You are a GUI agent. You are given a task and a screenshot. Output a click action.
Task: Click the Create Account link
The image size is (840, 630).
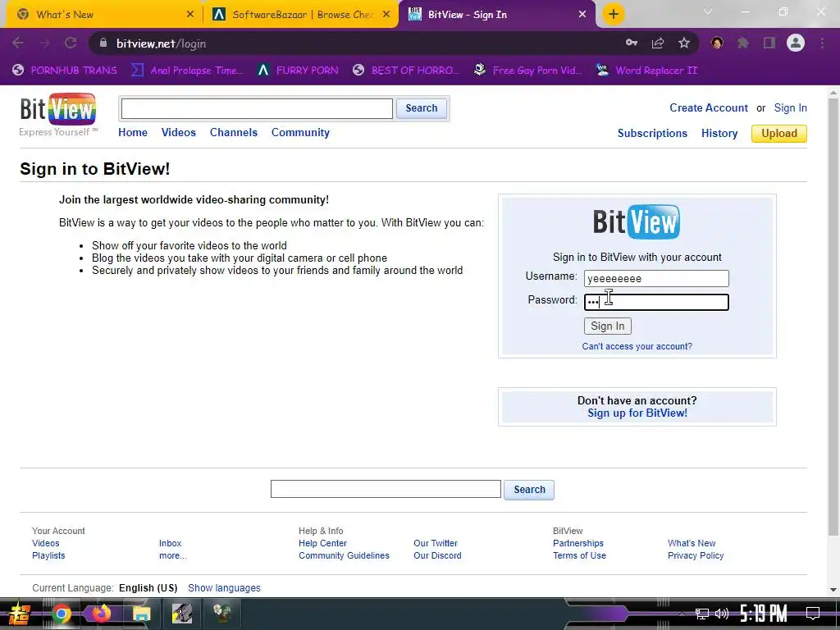pyautogui.click(x=708, y=107)
